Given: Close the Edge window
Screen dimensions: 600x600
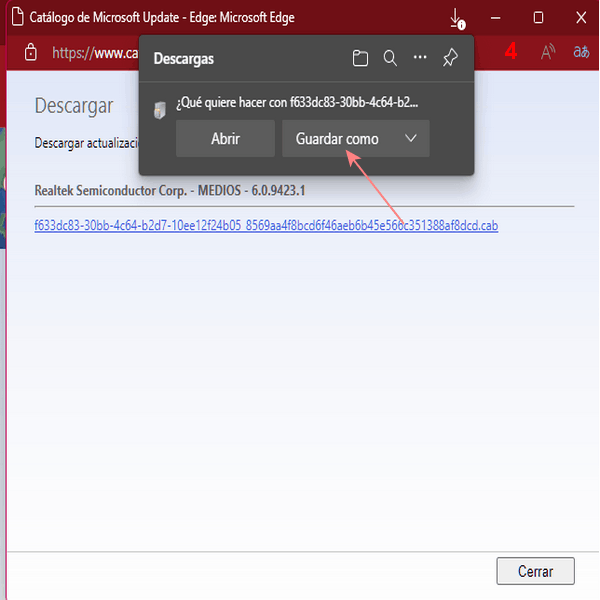Looking at the screenshot, I should 581,18.
